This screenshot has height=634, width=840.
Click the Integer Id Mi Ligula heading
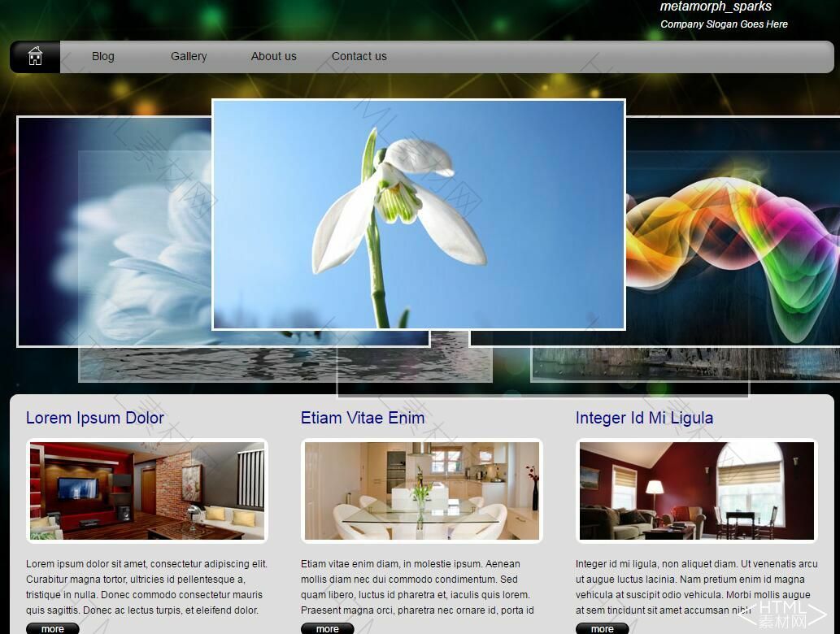point(644,418)
